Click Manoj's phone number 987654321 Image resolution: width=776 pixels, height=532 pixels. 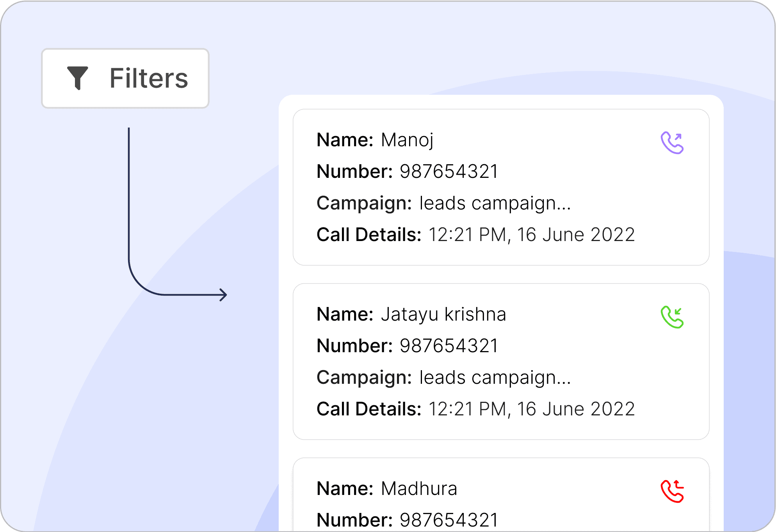pyautogui.click(x=449, y=172)
